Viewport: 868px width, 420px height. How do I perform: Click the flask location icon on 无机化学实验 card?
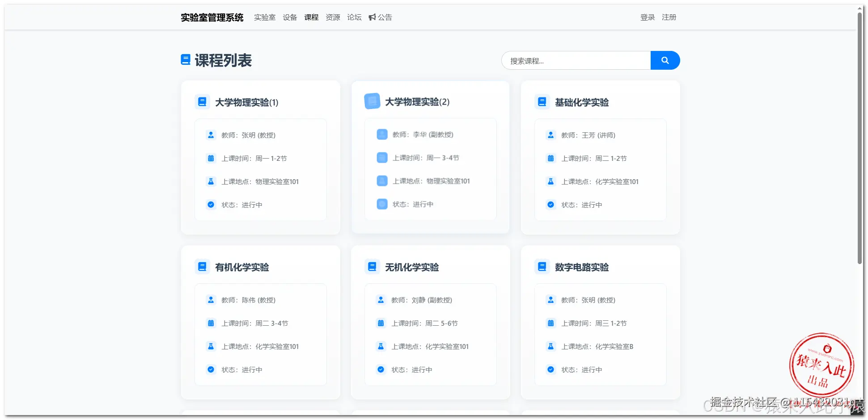point(381,346)
